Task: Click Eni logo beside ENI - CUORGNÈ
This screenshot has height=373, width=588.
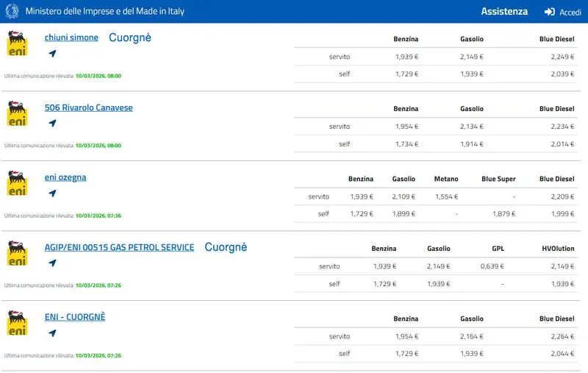Action: [x=17, y=324]
